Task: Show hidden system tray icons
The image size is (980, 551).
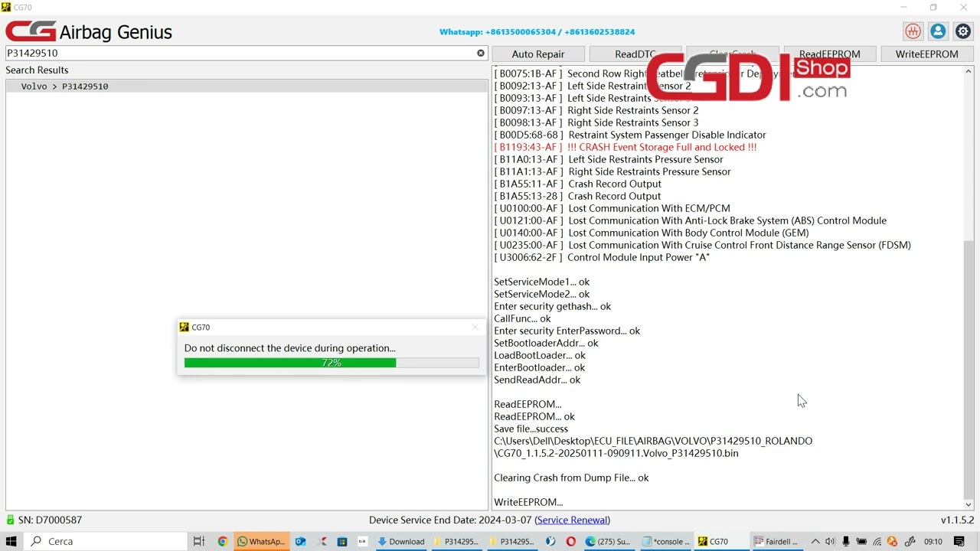Action: [815, 542]
